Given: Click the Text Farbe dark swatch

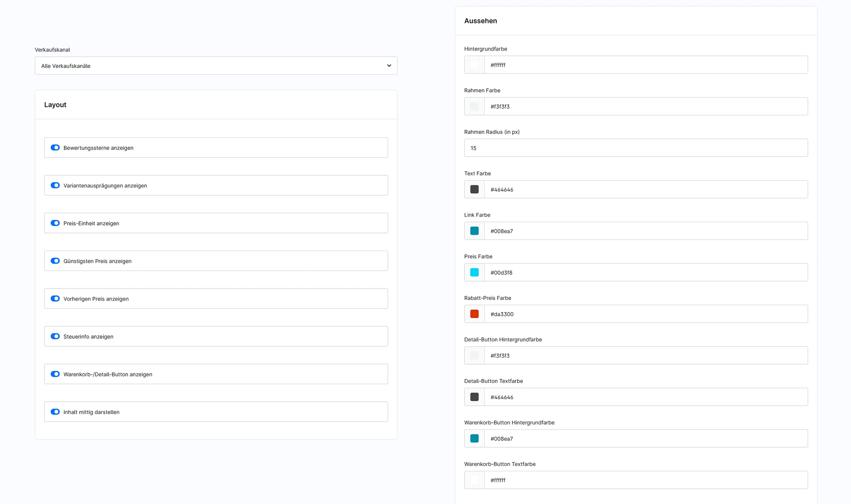Looking at the screenshot, I should tap(474, 190).
